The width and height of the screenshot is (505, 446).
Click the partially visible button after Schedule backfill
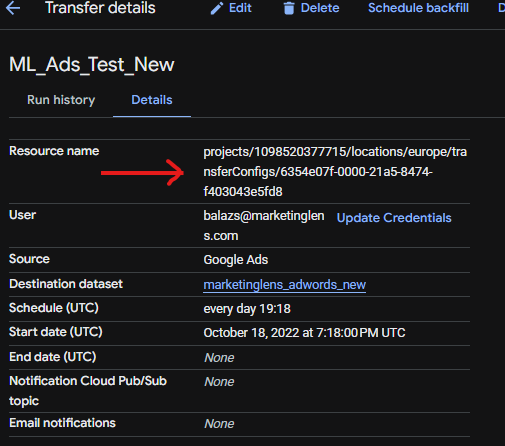501,8
